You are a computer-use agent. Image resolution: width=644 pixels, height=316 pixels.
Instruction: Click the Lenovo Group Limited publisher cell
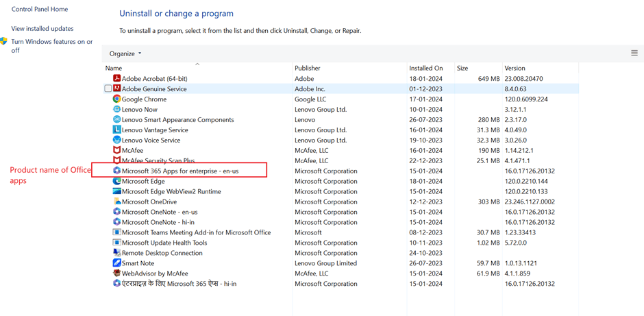[325, 263]
